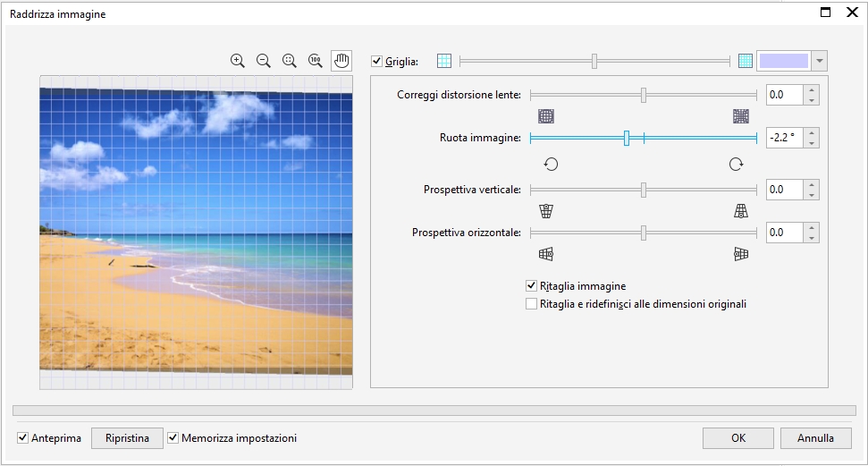The height and width of the screenshot is (466, 868).
Task: Click the zoom in magnifier icon
Action: coord(237,61)
